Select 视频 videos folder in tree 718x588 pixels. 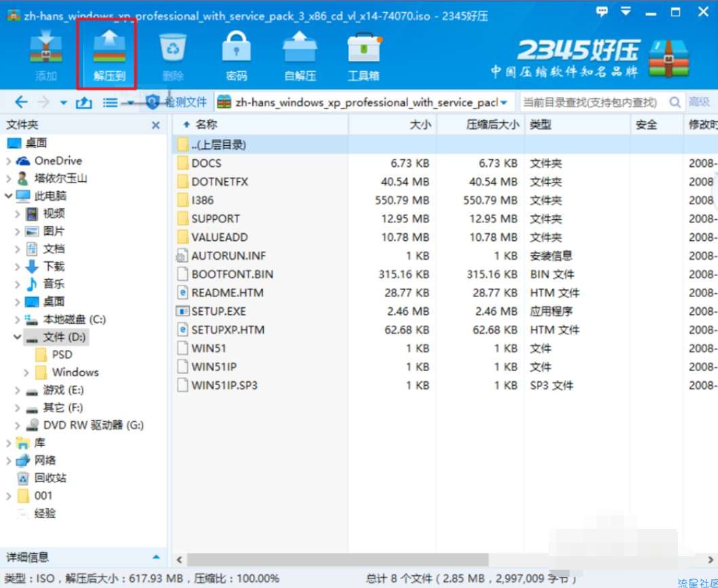[45, 214]
